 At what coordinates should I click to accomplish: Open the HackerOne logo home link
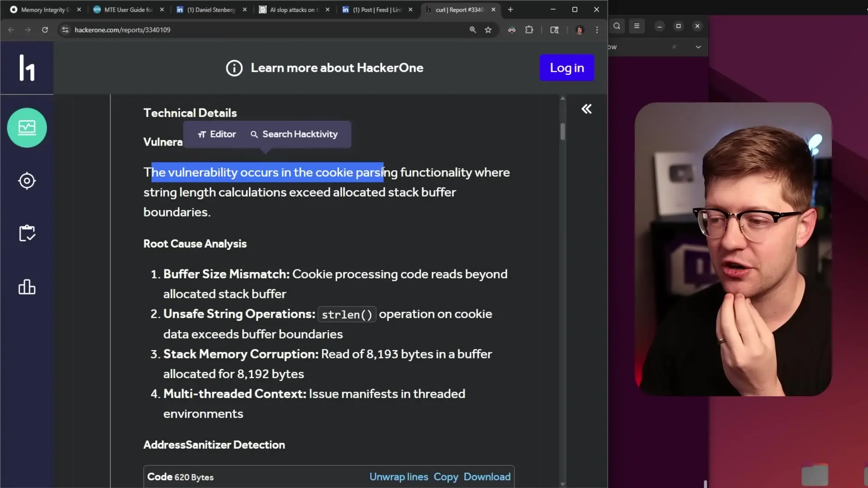point(27,68)
